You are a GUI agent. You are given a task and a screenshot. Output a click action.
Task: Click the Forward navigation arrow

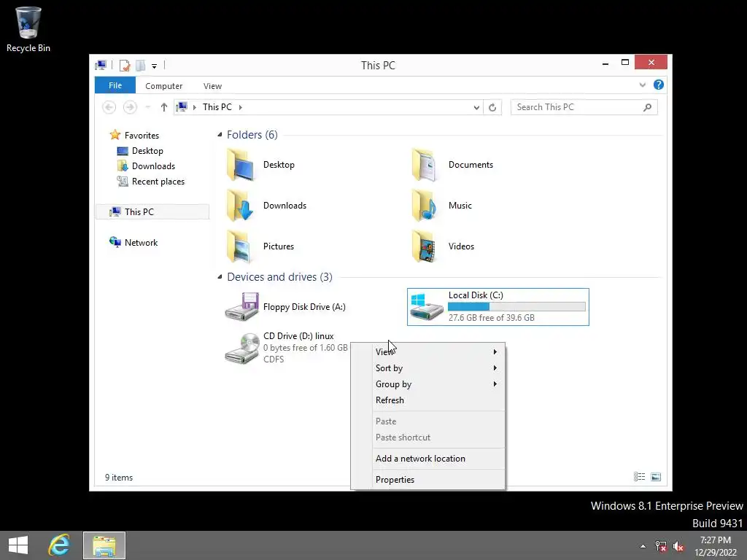click(x=130, y=107)
